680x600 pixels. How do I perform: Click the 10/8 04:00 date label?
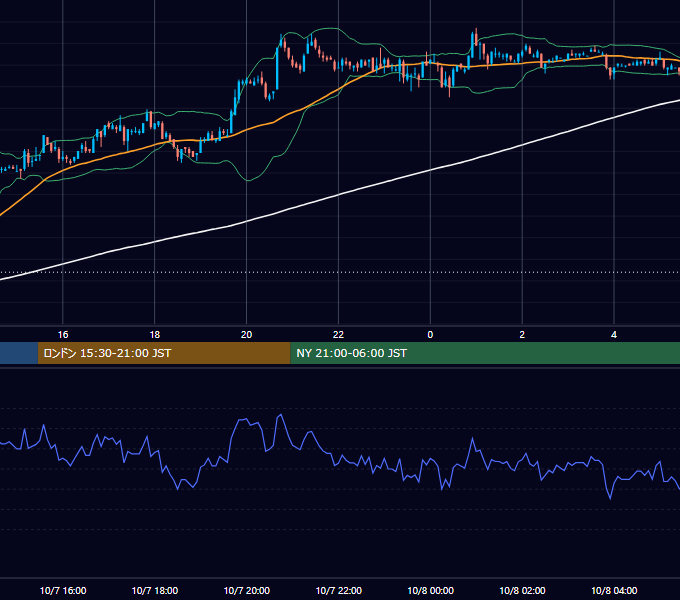614,590
